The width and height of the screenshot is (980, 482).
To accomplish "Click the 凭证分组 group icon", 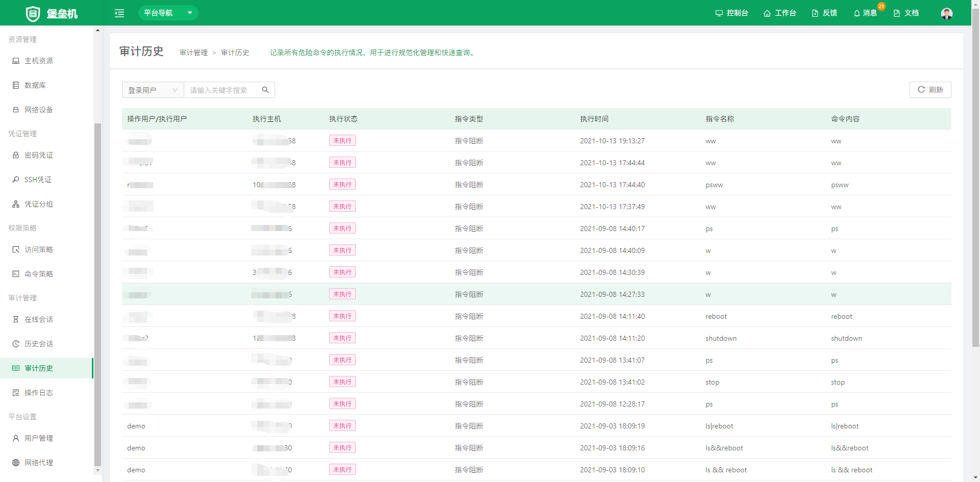I will 16,204.
